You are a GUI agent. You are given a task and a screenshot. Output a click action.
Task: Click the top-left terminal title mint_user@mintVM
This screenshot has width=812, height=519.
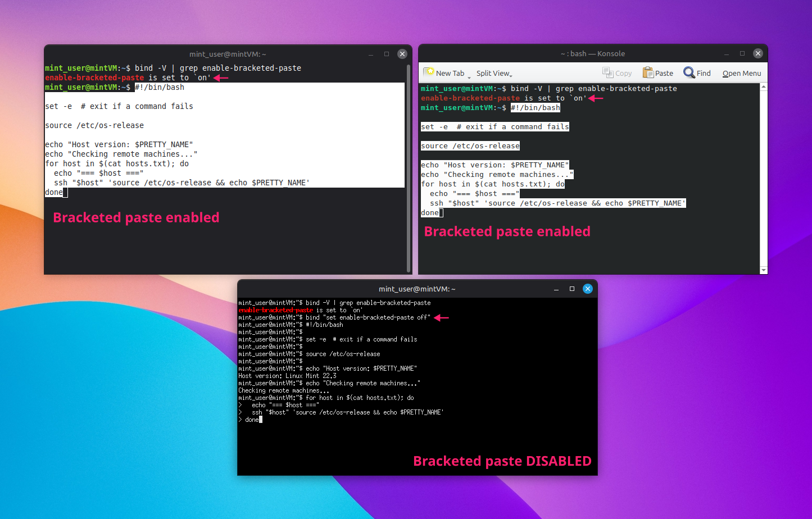[228, 54]
